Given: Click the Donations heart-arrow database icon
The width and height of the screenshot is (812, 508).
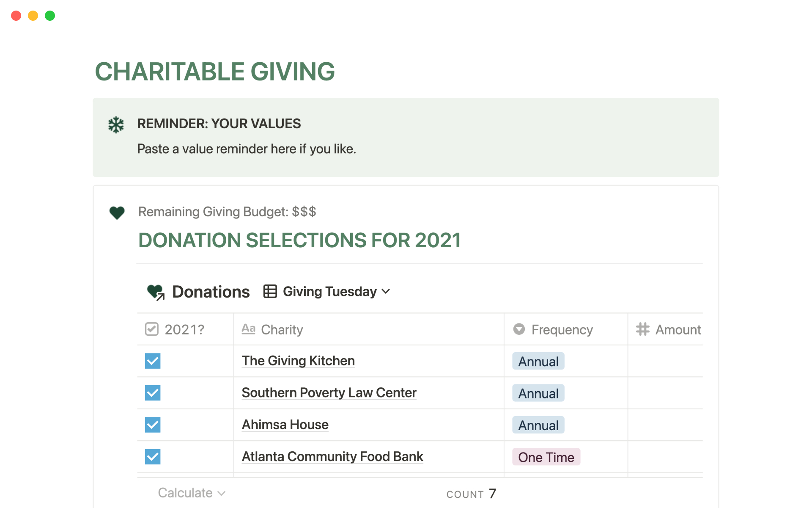Looking at the screenshot, I should tap(156, 292).
